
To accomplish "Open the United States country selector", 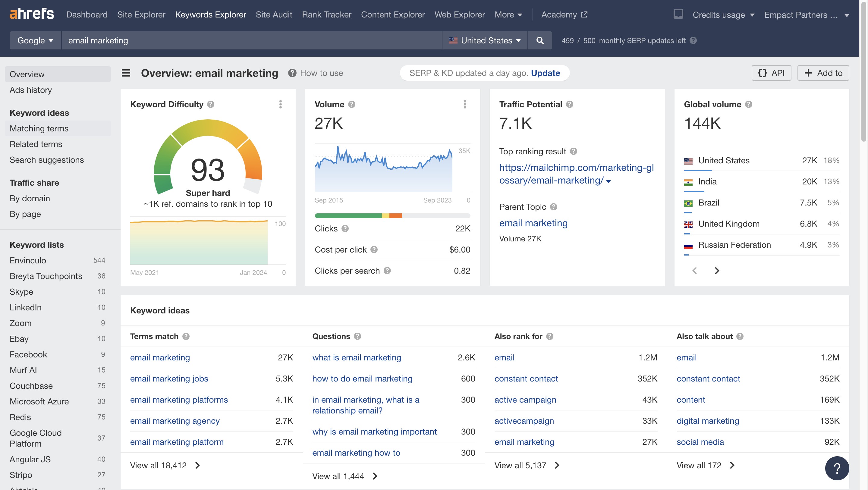I will [485, 40].
